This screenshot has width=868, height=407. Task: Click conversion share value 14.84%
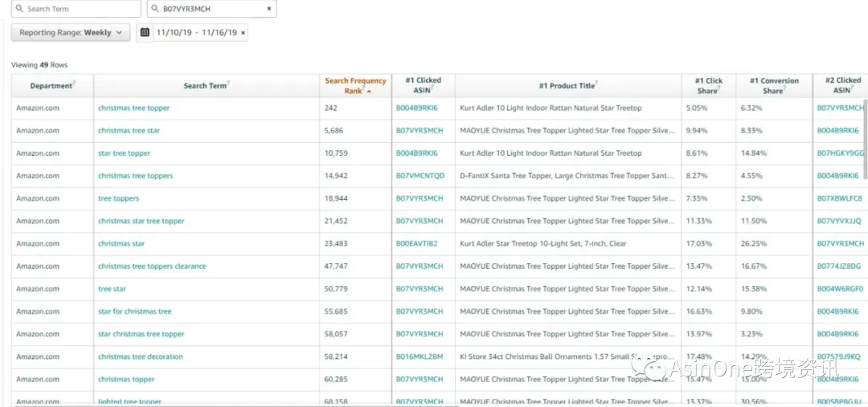(753, 153)
